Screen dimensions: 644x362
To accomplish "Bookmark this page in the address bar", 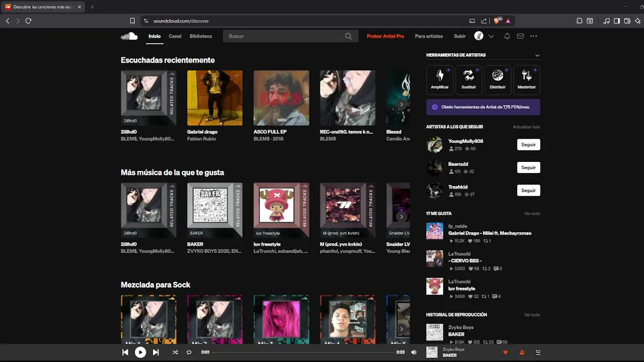I will tap(132, 21).
